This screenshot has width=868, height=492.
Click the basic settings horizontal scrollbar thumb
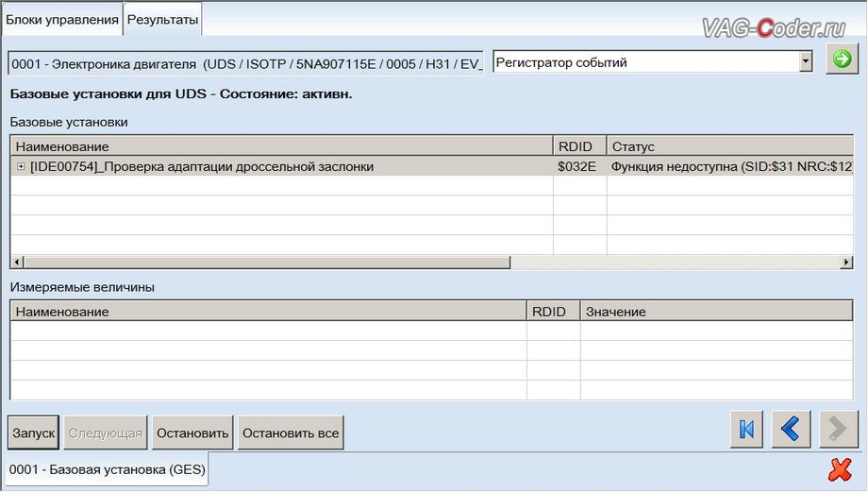click(267, 263)
